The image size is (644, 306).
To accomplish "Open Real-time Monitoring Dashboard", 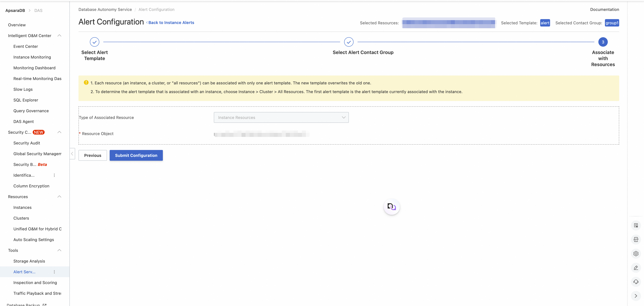I will click(x=37, y=79).
